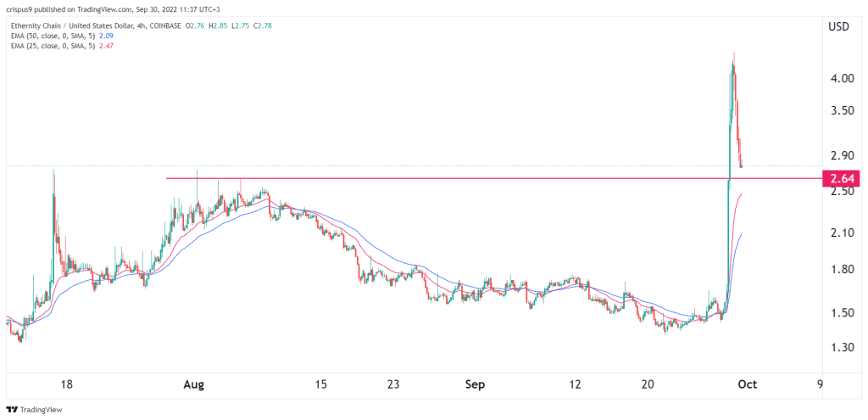Click the H2.85 high value in header
Screen dimensions: 868x420
(218, 25)
